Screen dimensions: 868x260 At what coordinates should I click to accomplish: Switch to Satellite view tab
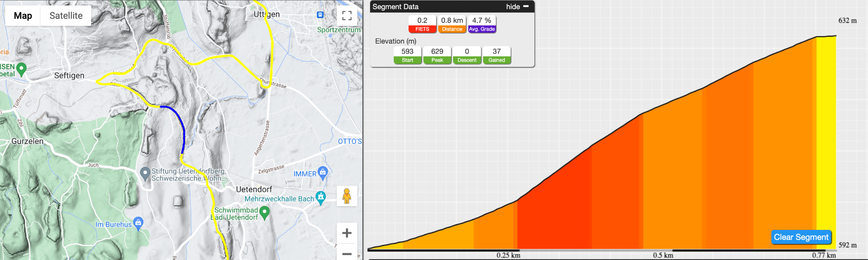pos(66,16)
